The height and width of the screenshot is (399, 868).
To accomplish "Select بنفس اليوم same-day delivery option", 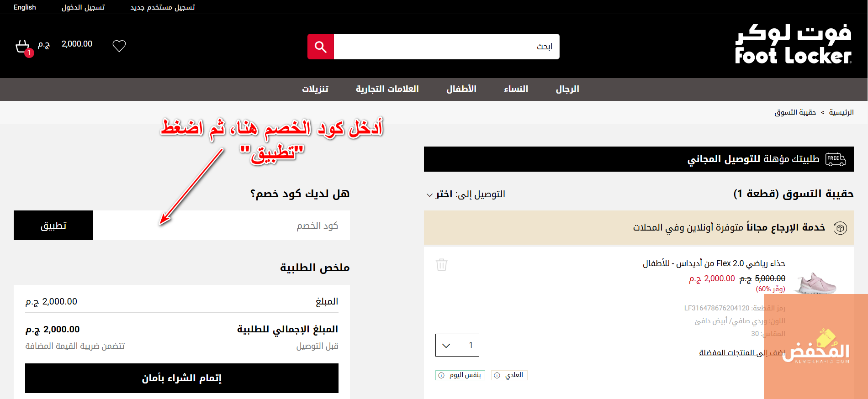I will point(460,375).
